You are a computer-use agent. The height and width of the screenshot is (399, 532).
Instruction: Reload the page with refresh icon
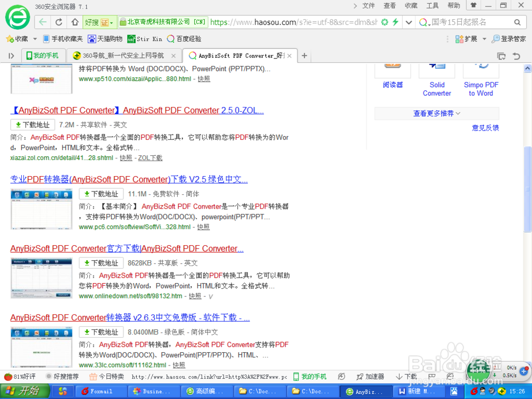[59, 22]
